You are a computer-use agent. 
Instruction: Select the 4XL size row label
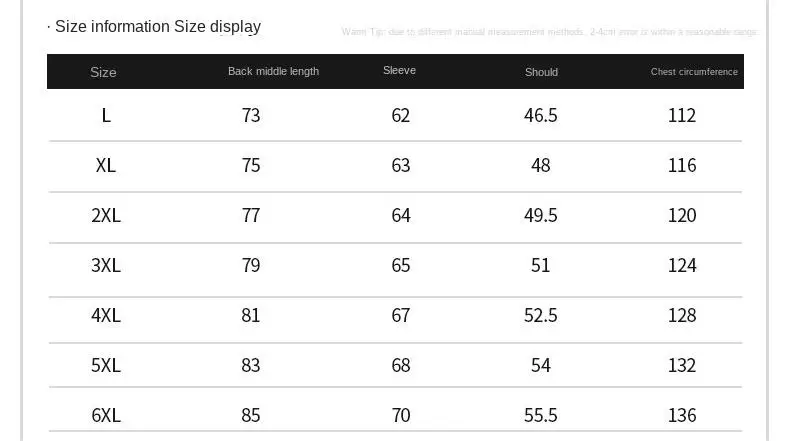click(106, 315)
